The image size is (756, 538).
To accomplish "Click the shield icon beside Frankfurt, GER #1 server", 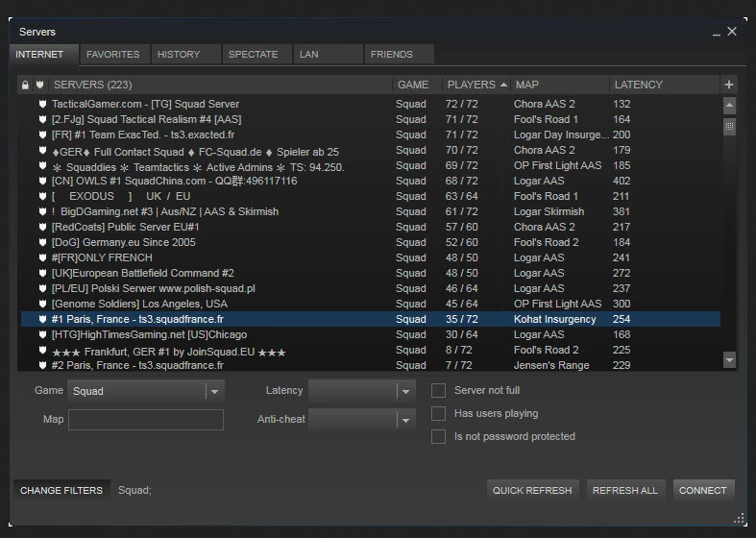I will click(42, 350).
